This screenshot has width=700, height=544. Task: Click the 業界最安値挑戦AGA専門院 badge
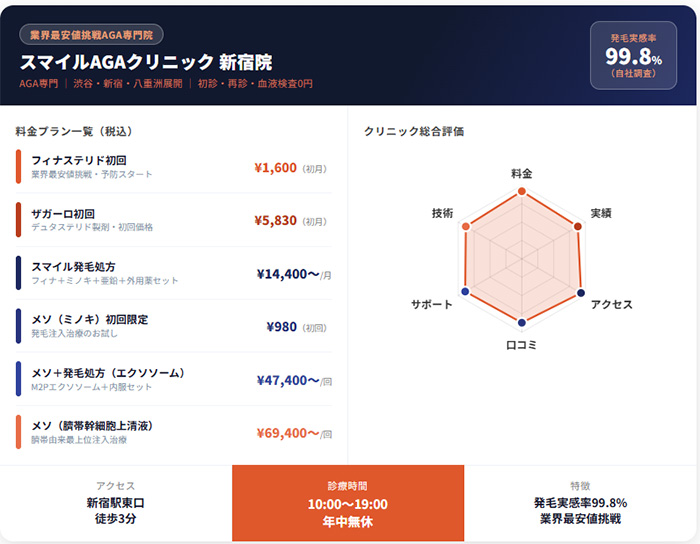[x=91, y=34]
